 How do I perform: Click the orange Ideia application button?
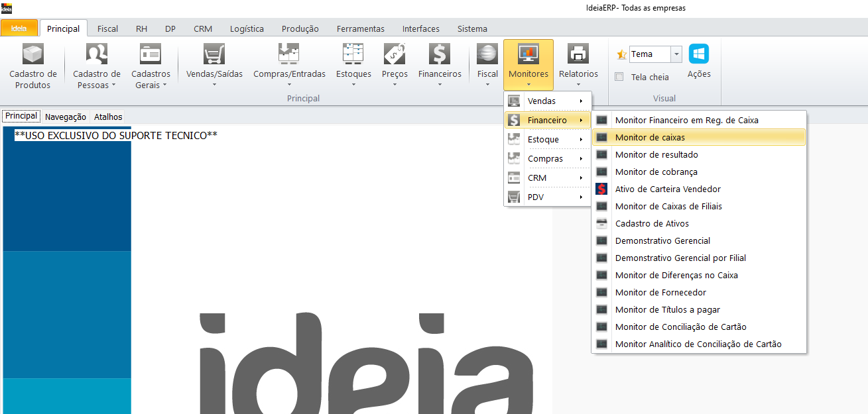(x=19, y=28)
